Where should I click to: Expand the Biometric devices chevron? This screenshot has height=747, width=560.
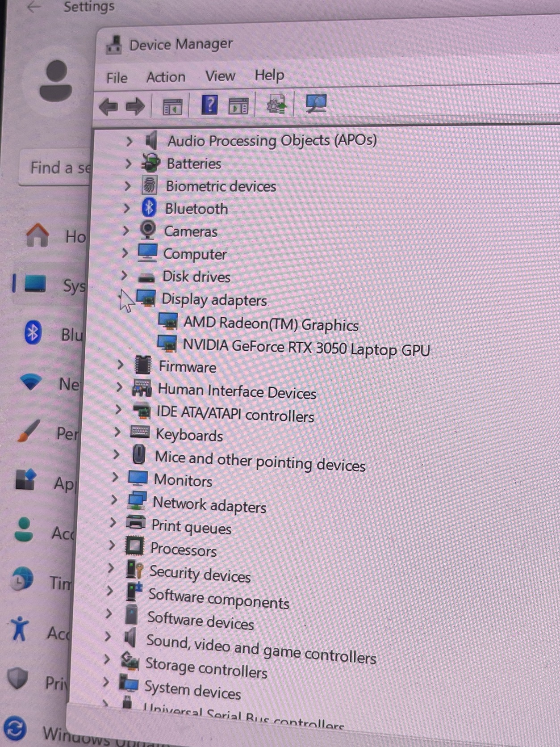pyautogui.click(x=128, y=186)
